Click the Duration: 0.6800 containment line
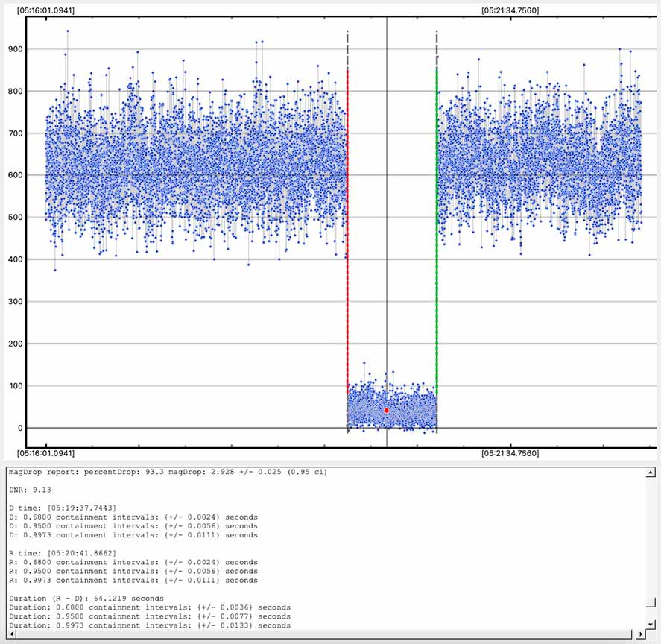This screenshot has height=644, width=661. coord(150,607)
